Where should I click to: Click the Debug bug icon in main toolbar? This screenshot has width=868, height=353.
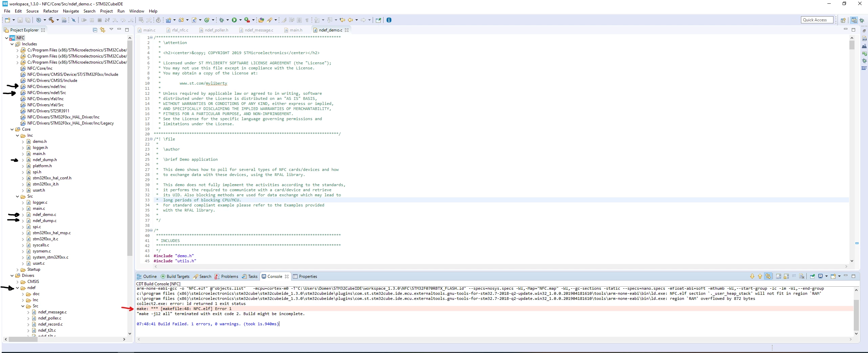[222, 20]
